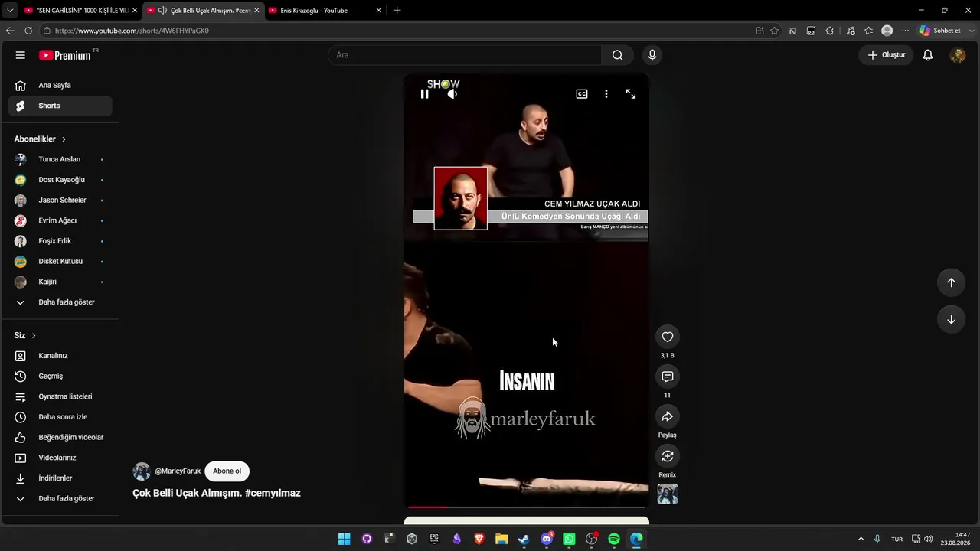Open Ana Sayfa in the sidebar
This screenshot has width=980, height=551.
(x=60, y=86)
